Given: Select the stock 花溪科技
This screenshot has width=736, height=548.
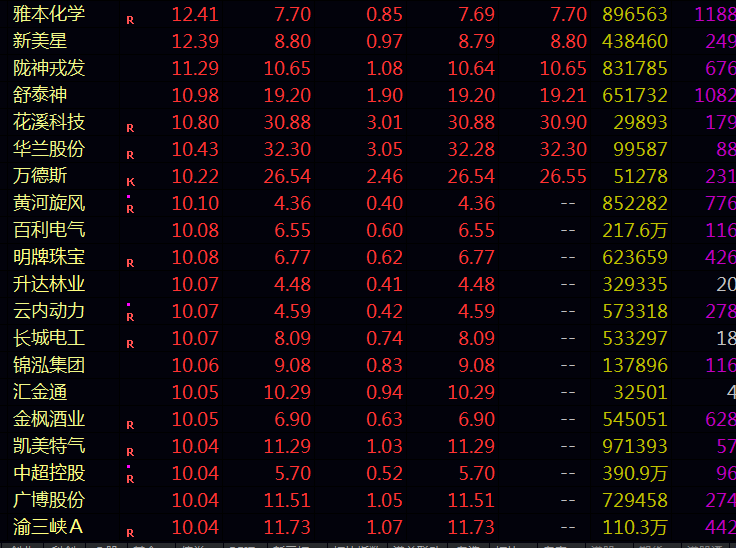Looking at the screenshot, I should point(49,122).
